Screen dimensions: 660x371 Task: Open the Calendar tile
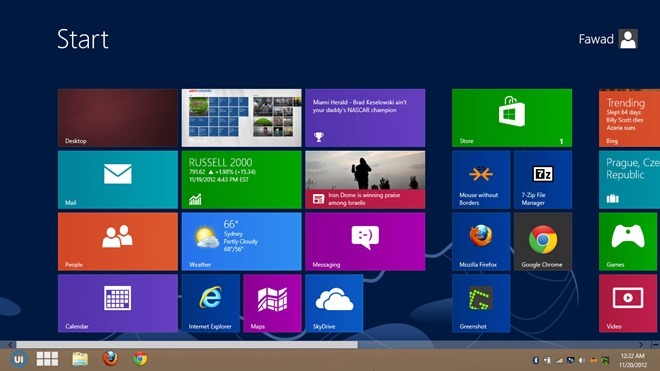click(118, 303)
